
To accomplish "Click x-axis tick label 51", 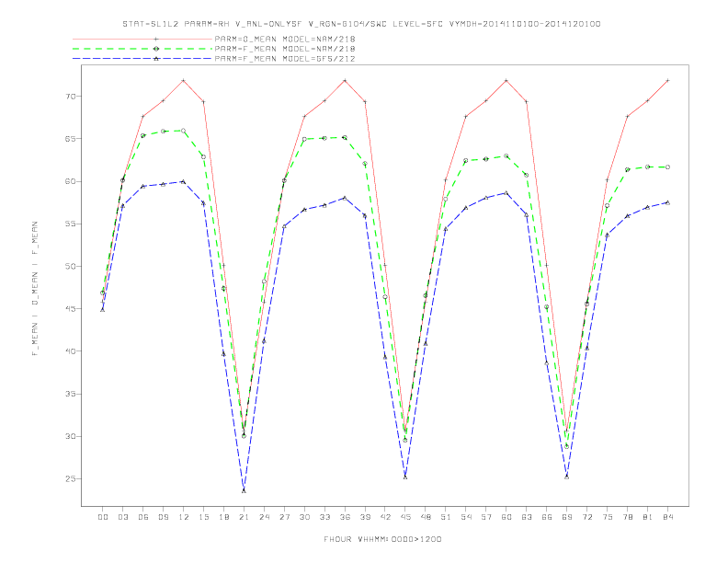I will coord(446,517).
